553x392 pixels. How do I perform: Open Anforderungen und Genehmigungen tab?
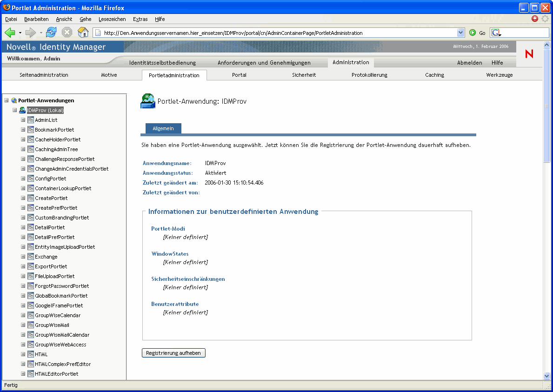pyautogui.click(x=264, y=63)
